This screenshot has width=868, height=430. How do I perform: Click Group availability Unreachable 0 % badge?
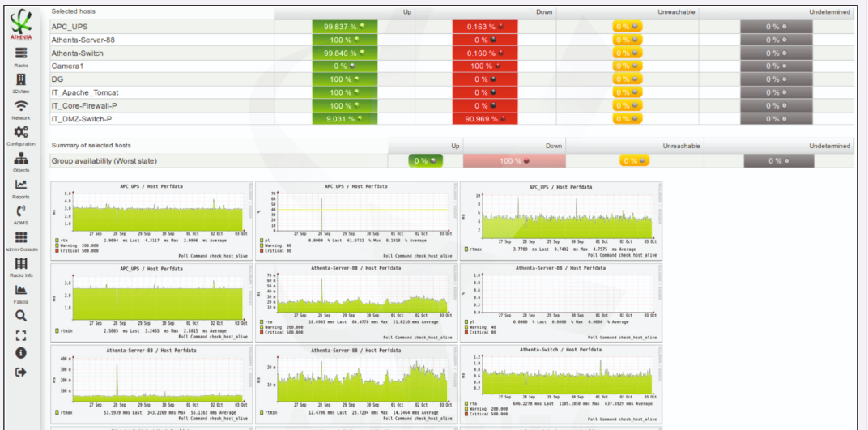634,160
